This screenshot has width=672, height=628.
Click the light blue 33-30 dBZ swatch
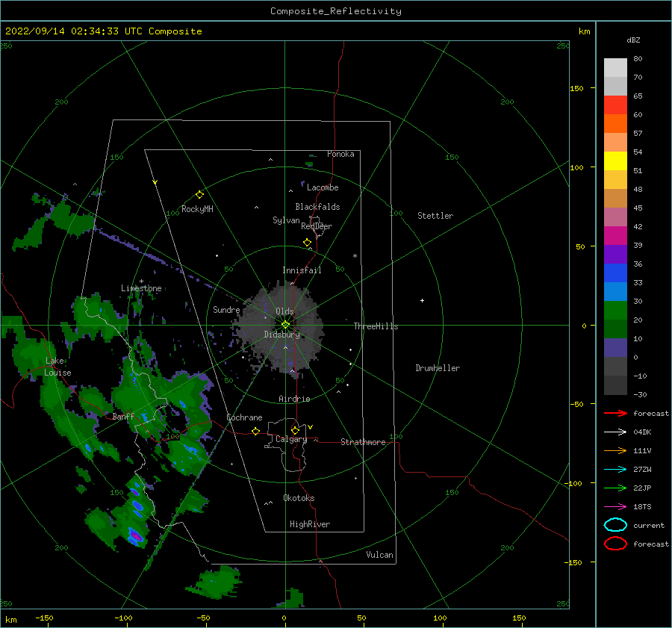[615, 291]
